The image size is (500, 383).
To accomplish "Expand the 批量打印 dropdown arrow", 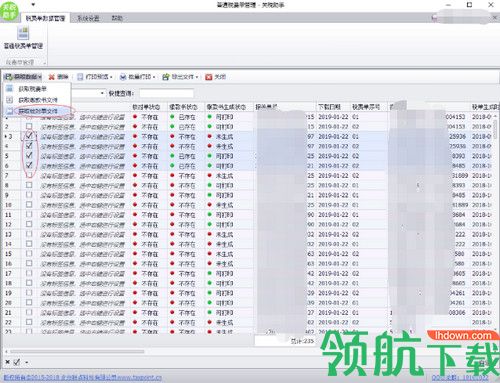I will point(154,77).
